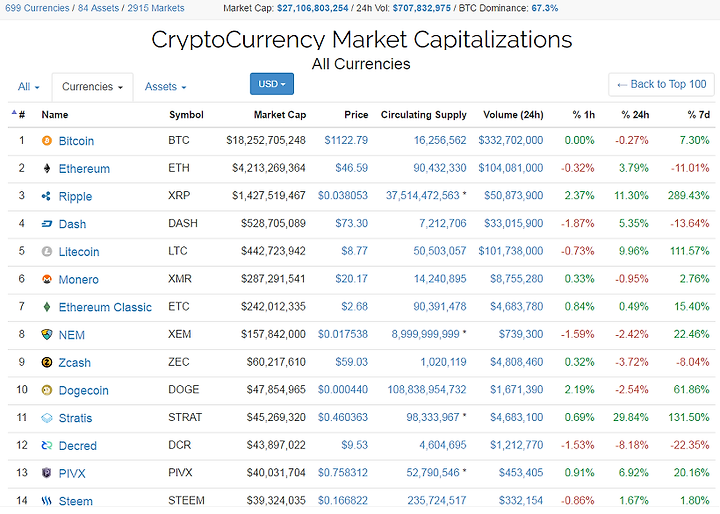Open the Ethereum Classic name link

point(105,307)
